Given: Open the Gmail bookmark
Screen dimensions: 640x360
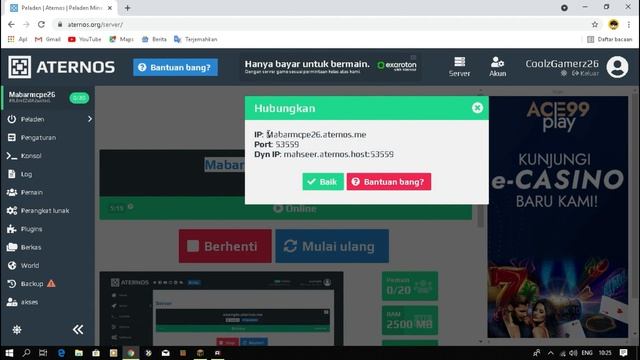Looking at the screenshot, I should point(48,39).
